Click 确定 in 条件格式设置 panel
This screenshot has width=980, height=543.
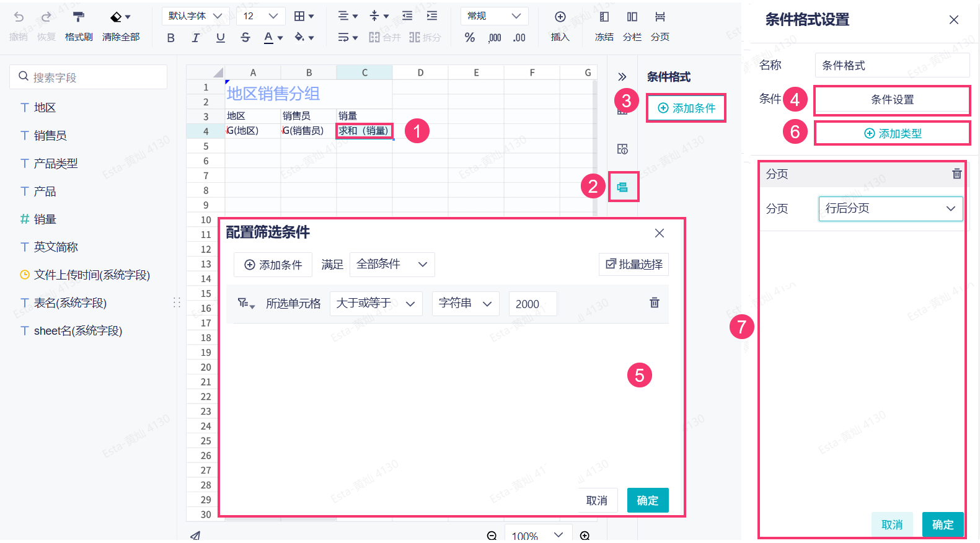[x=943, y=524]
